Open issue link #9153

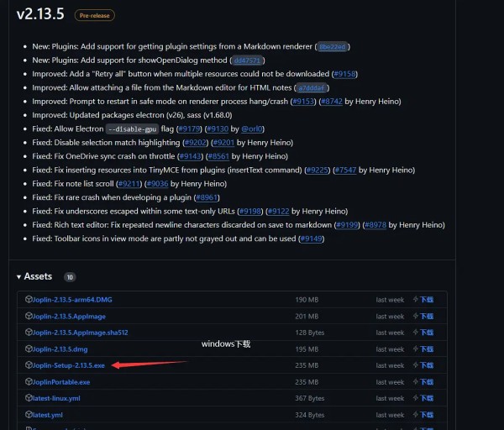point(303,102)
